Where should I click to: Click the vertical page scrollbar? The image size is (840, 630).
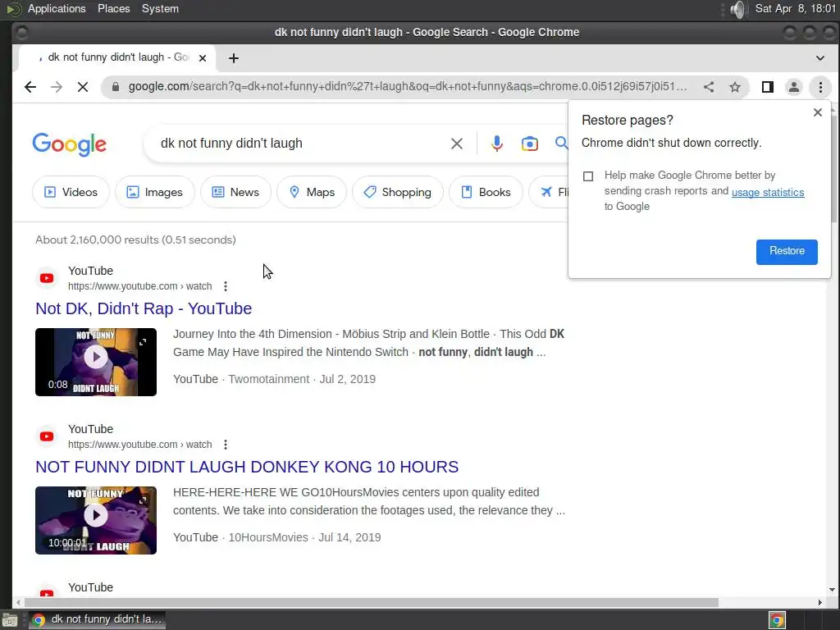(833, 169)
